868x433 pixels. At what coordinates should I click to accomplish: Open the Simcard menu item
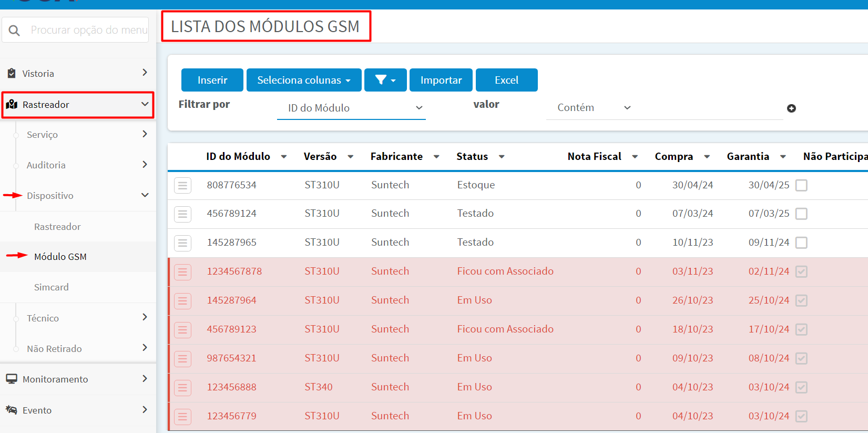pyautogui.click(x=52, y=287)
